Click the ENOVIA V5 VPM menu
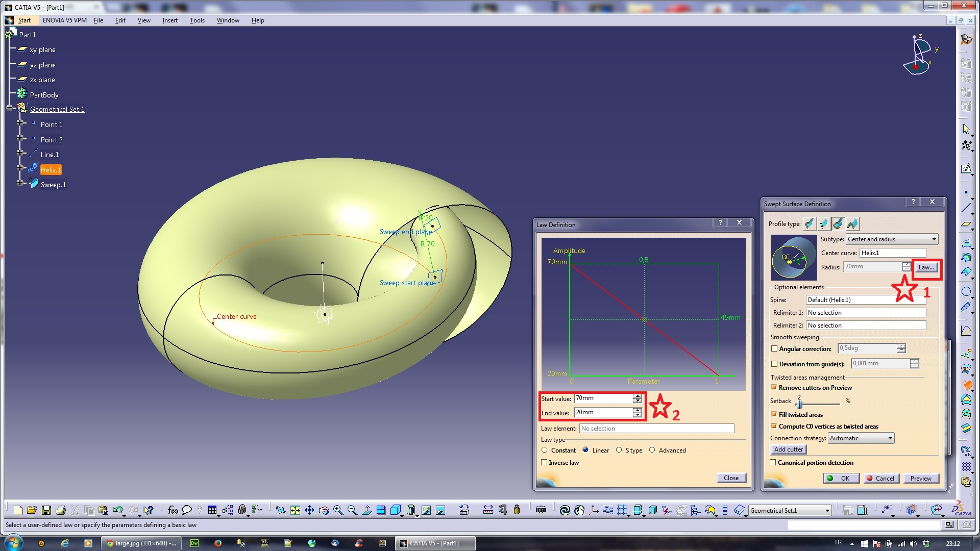The height and width of the screenshot is (551, 980). tap(64, 20)
